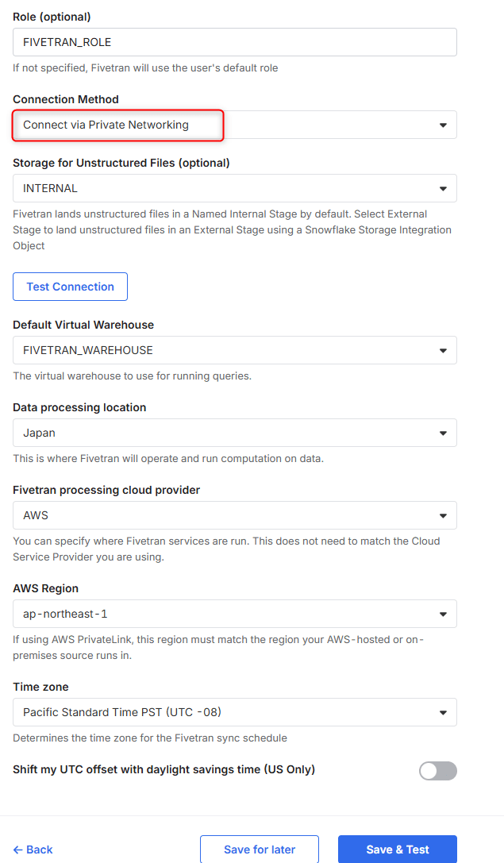Open the Time zone dropdown
Image resolution: width=504 pixels, height=863 pixels.
pyautogui.click(x=234, y=712)
